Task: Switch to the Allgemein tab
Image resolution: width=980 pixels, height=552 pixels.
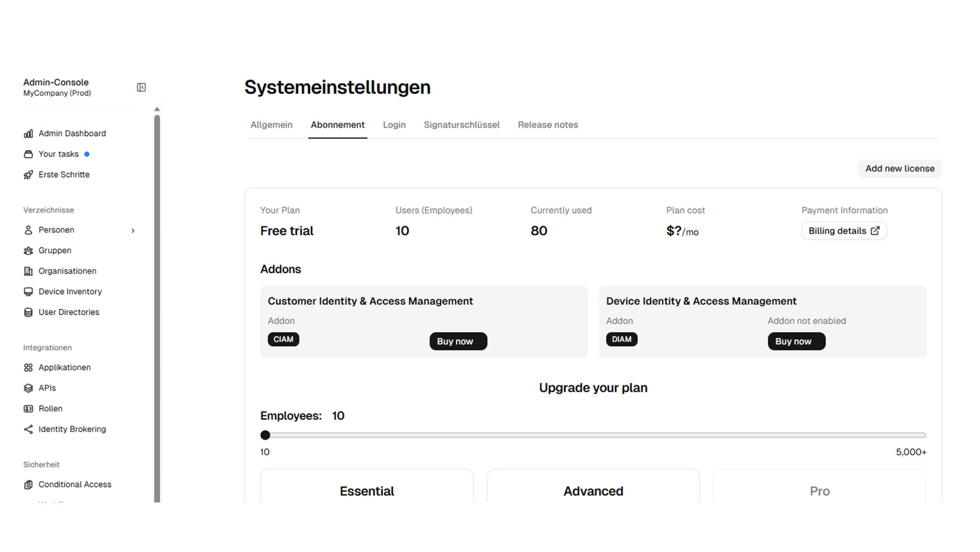Action: click(x=271, y=125)
